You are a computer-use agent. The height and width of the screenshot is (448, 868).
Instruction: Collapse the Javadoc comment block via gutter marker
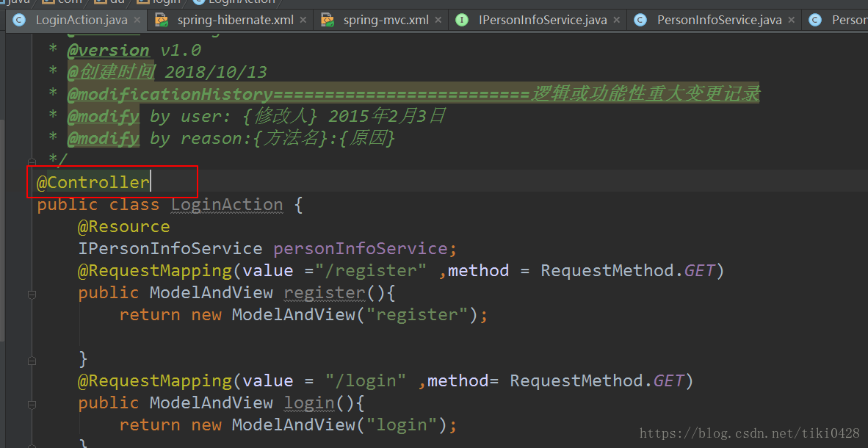32,160
